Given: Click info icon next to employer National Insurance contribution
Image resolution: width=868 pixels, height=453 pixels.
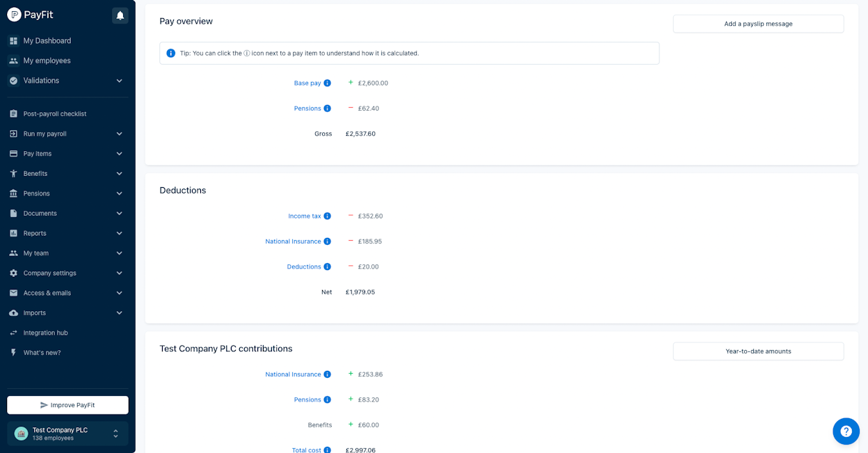Looking at the screenshot, I should point(328,374).
